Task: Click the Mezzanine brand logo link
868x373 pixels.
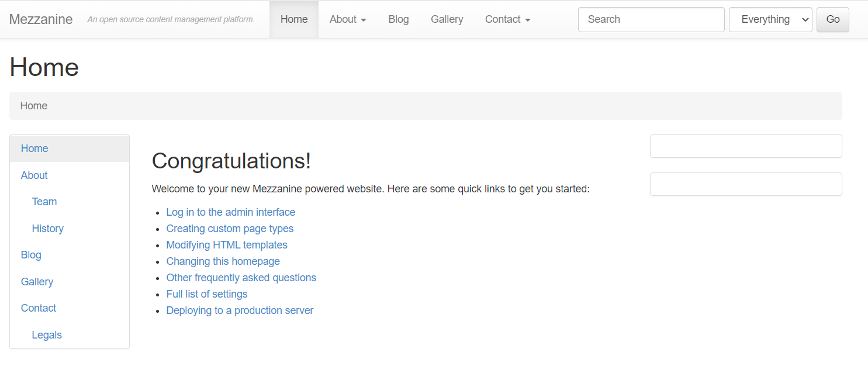Action: click(x=41, y=19)
